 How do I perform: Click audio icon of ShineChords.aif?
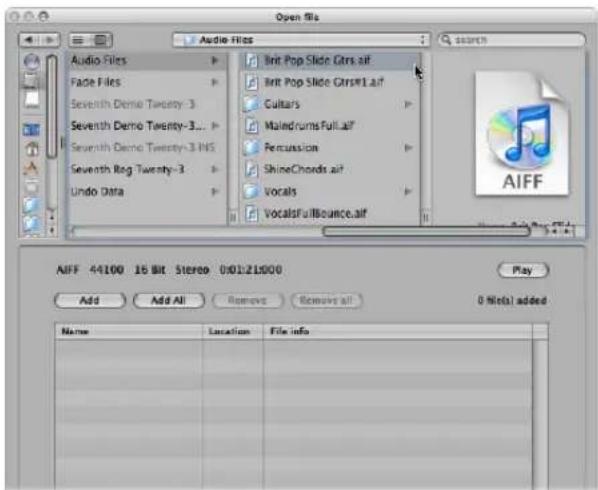tap(251, 169)
